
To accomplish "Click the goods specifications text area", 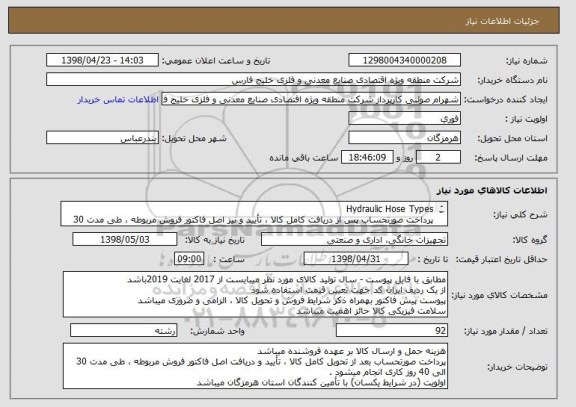I will 255,295.
